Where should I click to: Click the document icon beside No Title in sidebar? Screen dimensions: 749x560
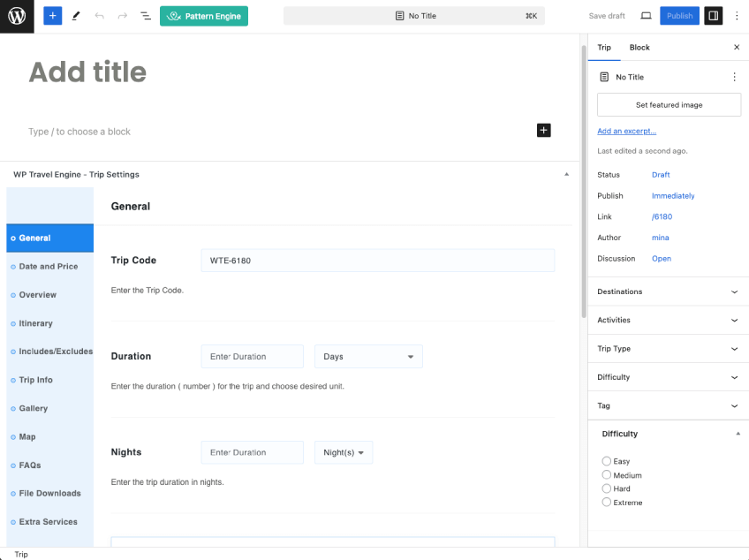point(604,77)
